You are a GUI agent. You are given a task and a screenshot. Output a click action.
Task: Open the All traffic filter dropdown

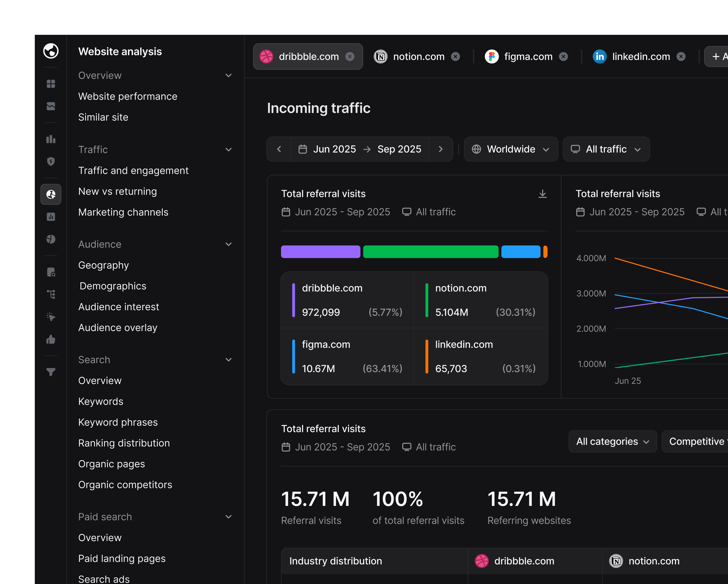pos(606,149)
